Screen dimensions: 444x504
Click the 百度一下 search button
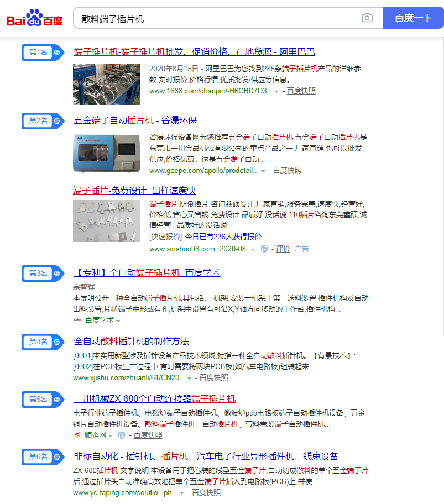(413, 18)
